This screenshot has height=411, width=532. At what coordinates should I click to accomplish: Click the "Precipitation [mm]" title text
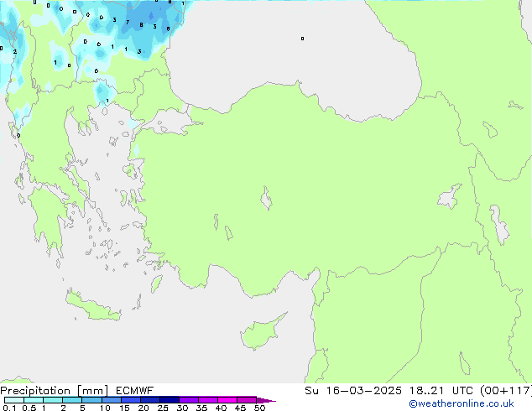click(x=54, y=391)
